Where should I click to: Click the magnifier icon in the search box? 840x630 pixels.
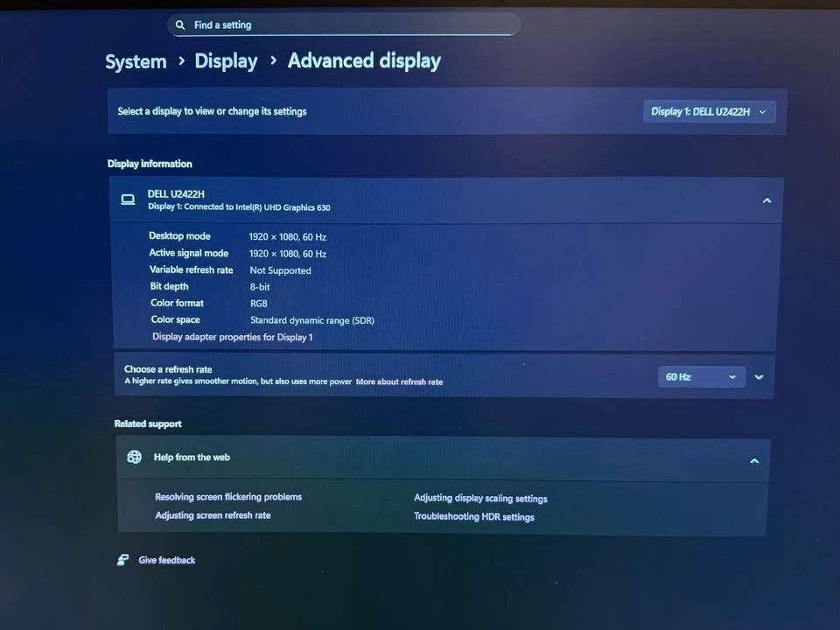[x=180, y=25]
